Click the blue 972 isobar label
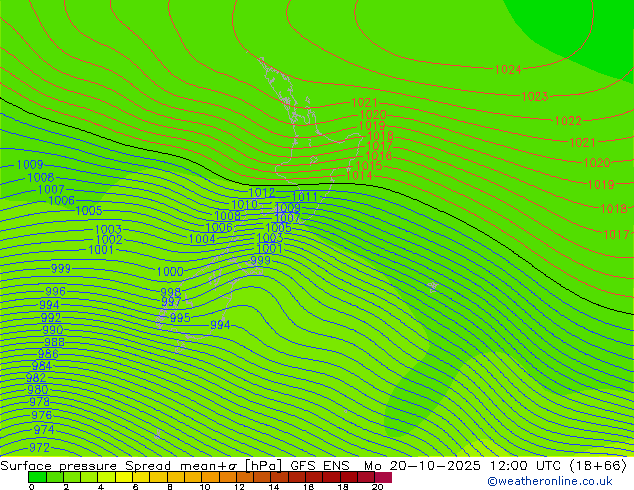Screen dimensions: 634x490 pos(40,448)
